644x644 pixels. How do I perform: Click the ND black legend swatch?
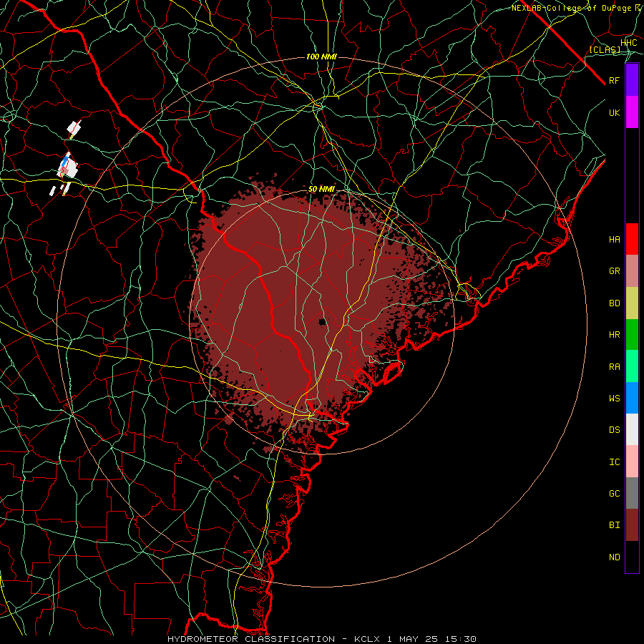(632, 557)
